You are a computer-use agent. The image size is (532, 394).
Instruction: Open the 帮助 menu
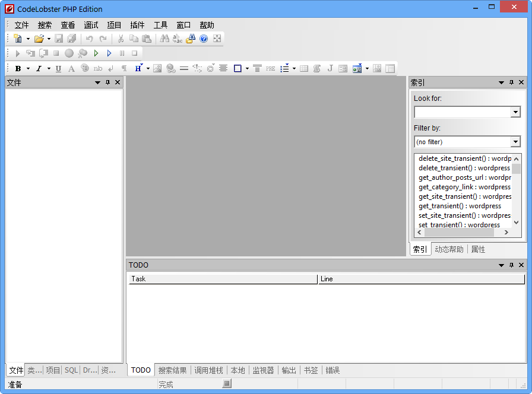point(207,25)
